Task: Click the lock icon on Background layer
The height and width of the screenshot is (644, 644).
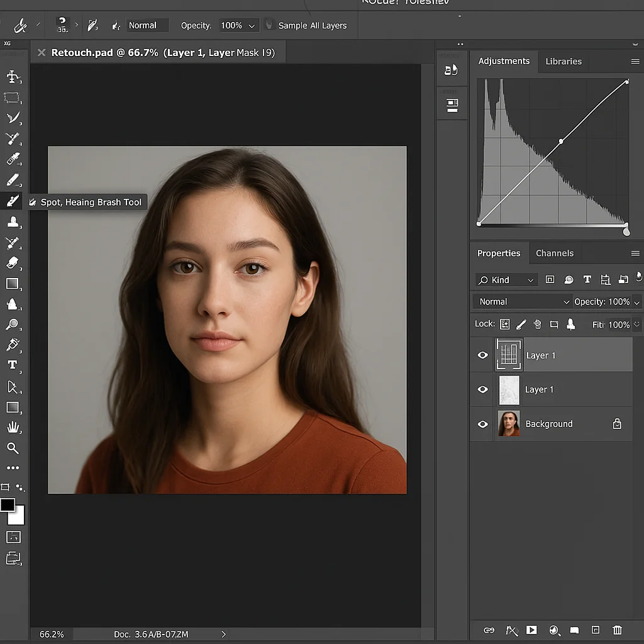Action: coord(617,424)
